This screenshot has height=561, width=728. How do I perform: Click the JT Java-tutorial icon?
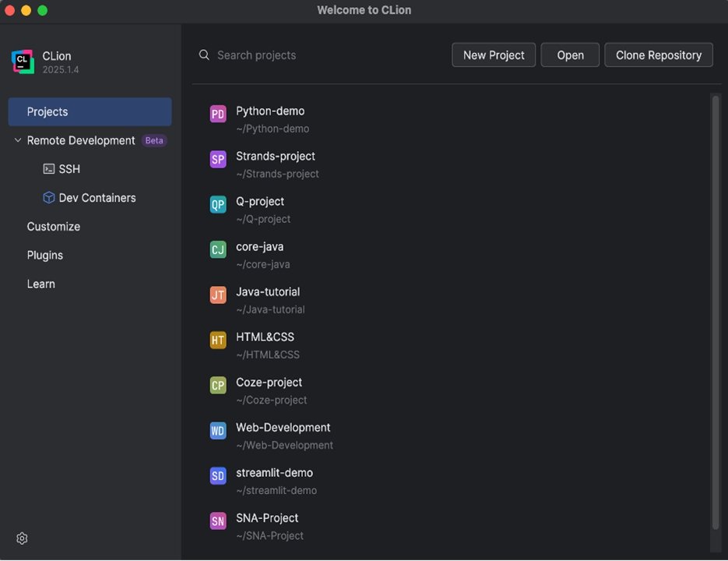click(218, 295)
